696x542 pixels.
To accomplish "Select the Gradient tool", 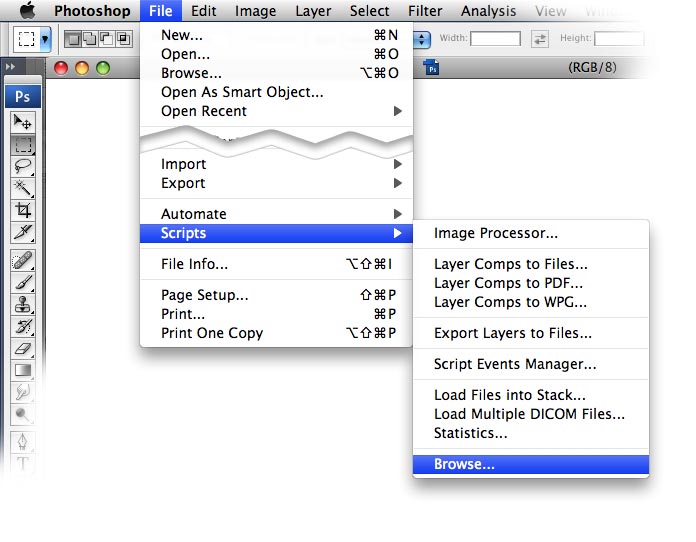I will tap(23, 370).
